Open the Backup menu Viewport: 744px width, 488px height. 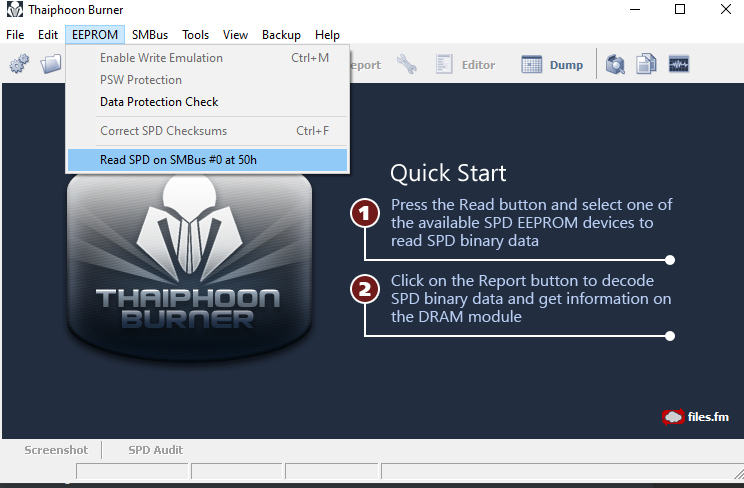coord(281,35)
